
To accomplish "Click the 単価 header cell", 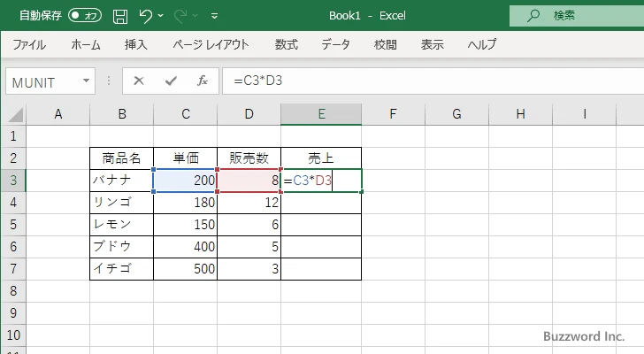I will [186, 158].
